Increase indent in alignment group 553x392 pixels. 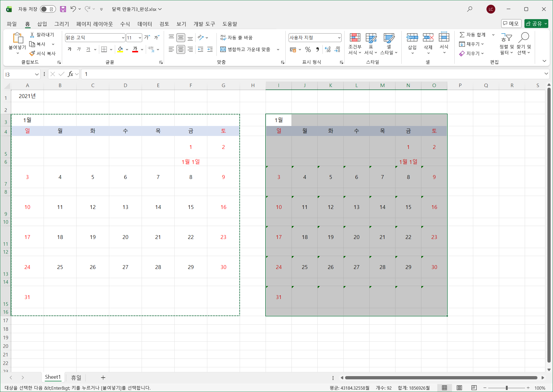(210, 49)
